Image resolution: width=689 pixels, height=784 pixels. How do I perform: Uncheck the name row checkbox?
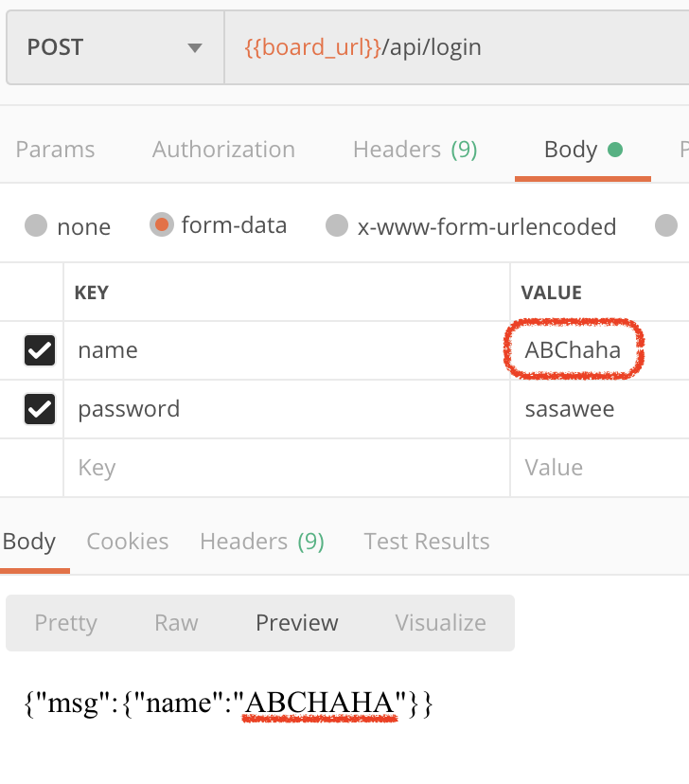pos(40,350)
